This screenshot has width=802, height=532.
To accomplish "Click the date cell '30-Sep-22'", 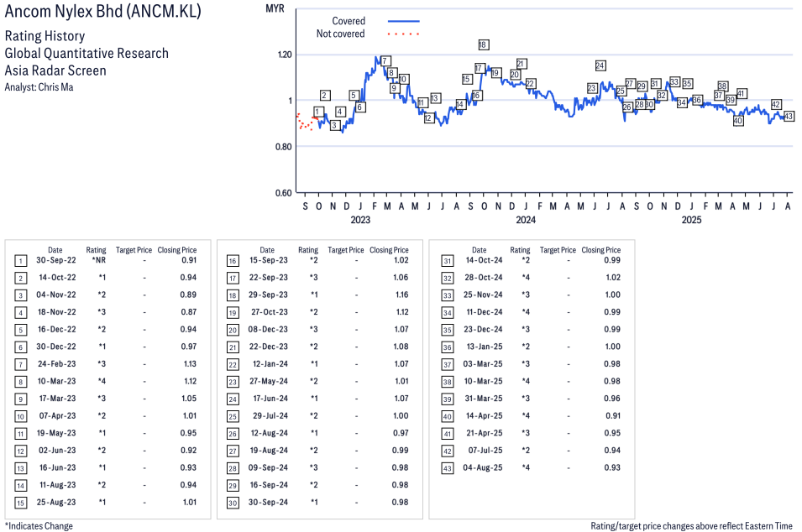I will coord(55,260).
